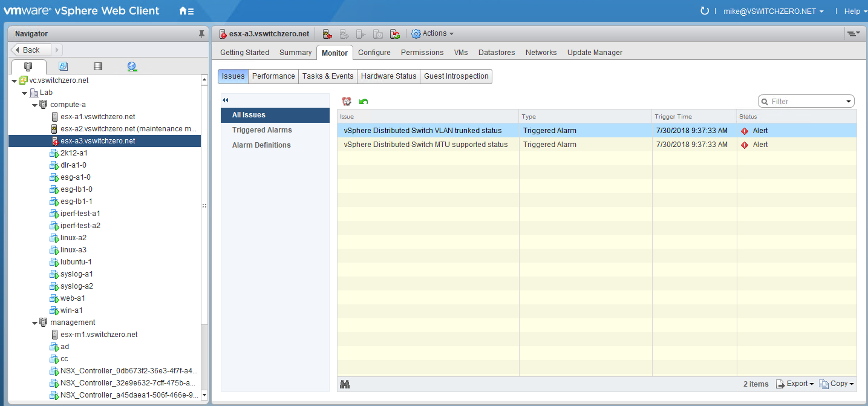The height and width of the screenshot is (406, 868).
Task: Pin the Navigator panel
Action: click(x=201, y=34)
